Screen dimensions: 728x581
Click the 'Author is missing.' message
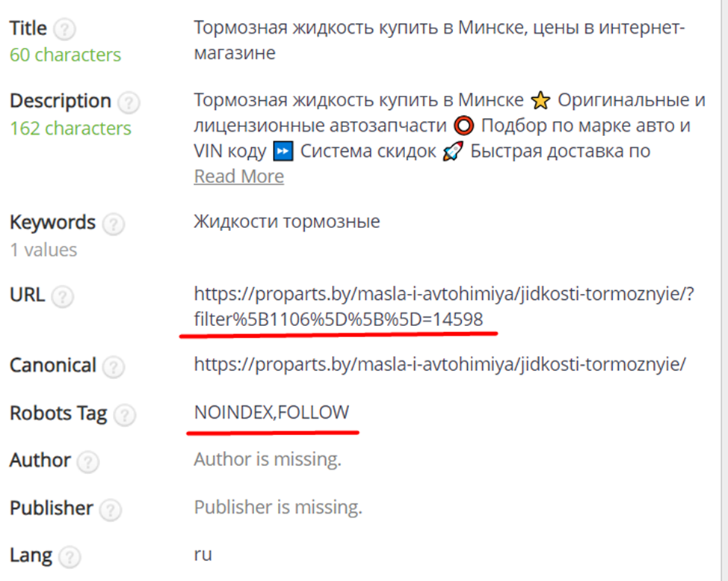coord(268,460)
